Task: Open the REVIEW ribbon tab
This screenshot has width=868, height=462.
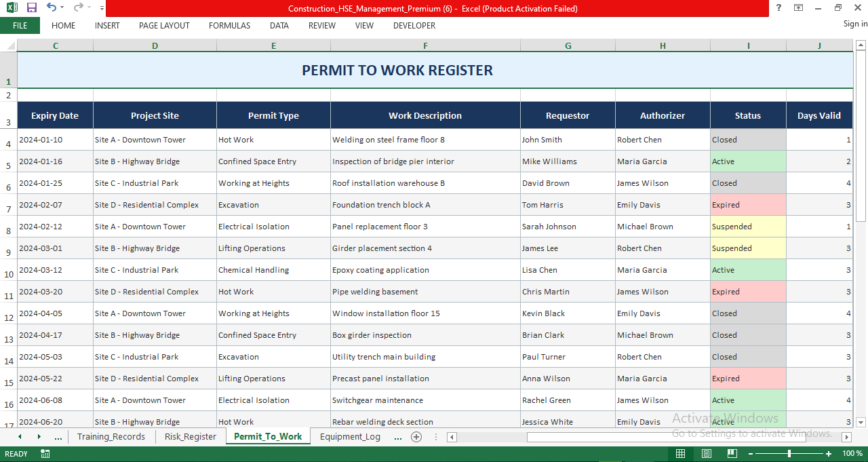Action: [322, 26]
